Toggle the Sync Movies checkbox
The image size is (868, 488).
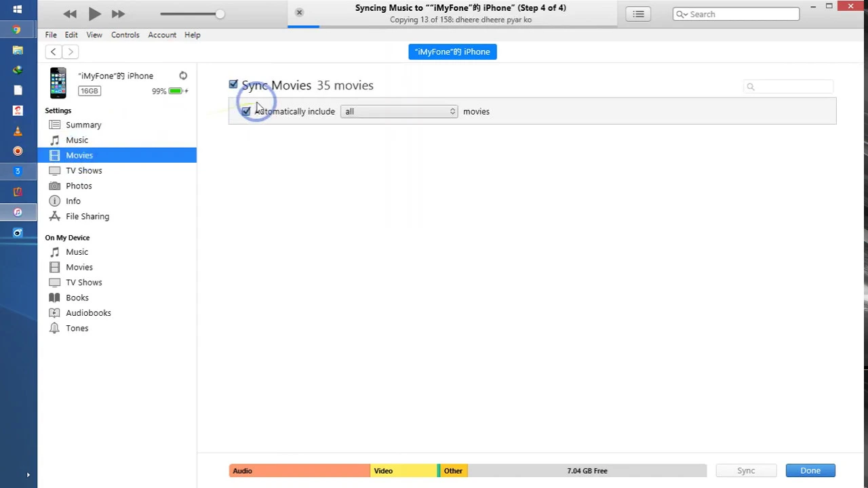coord(233,84)
